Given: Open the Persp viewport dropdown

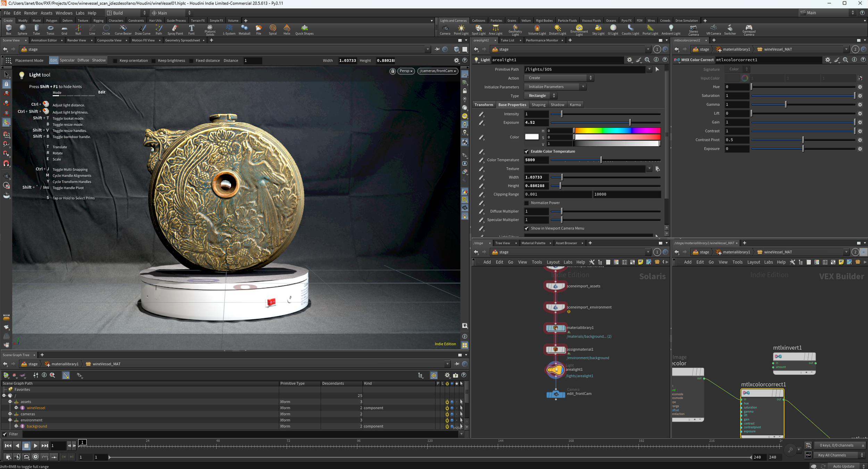Looking at the screenshot, I should click(406, 71).
